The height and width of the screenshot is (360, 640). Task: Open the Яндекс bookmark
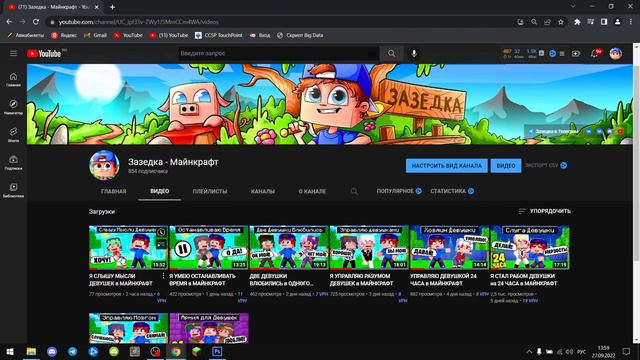pos(64,36)
